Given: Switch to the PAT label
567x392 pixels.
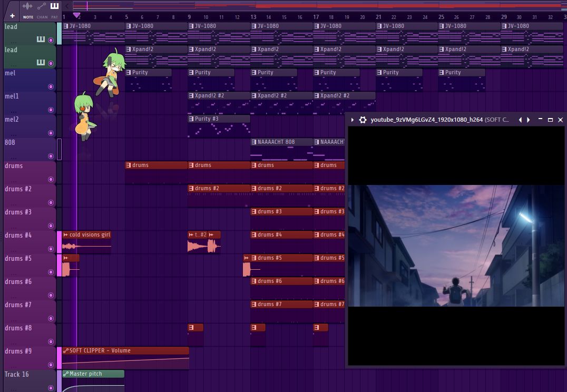Looking at the screenshot, I should pos(55,17).
